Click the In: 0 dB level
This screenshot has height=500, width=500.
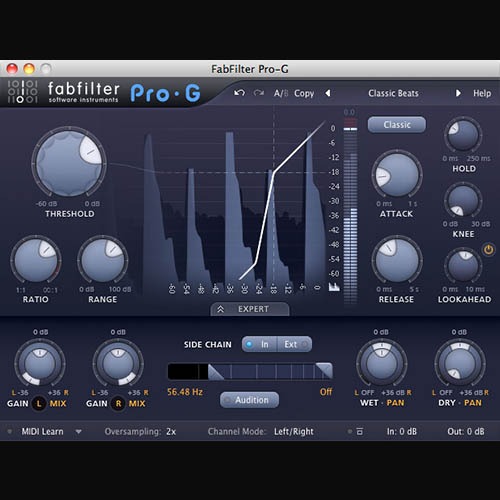[402, 432]
